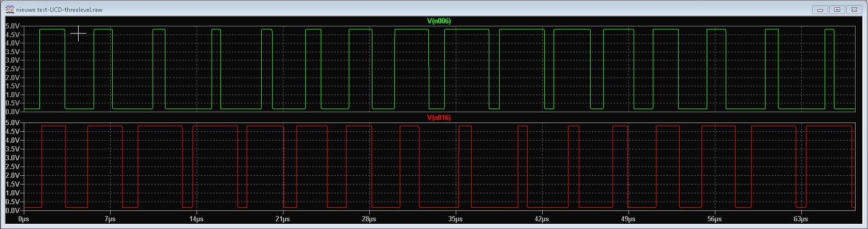Click the V(n016) red trace label

tap(439, 118)
